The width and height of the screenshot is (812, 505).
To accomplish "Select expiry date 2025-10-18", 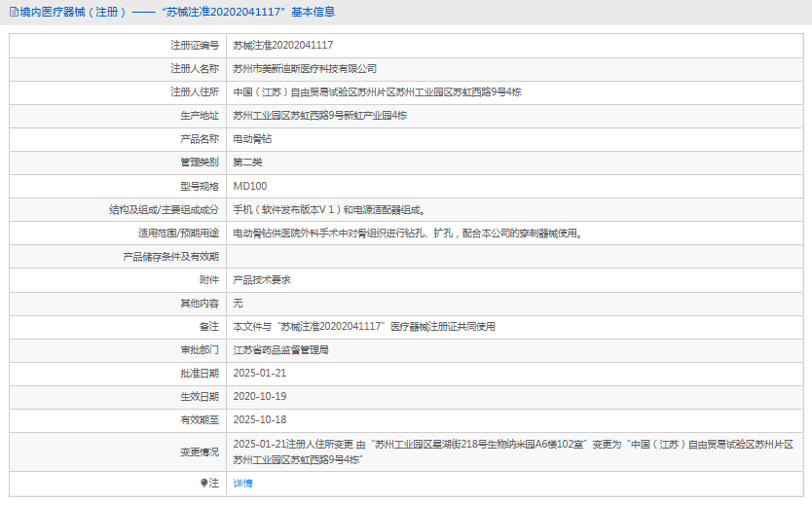I will point(259,419).
